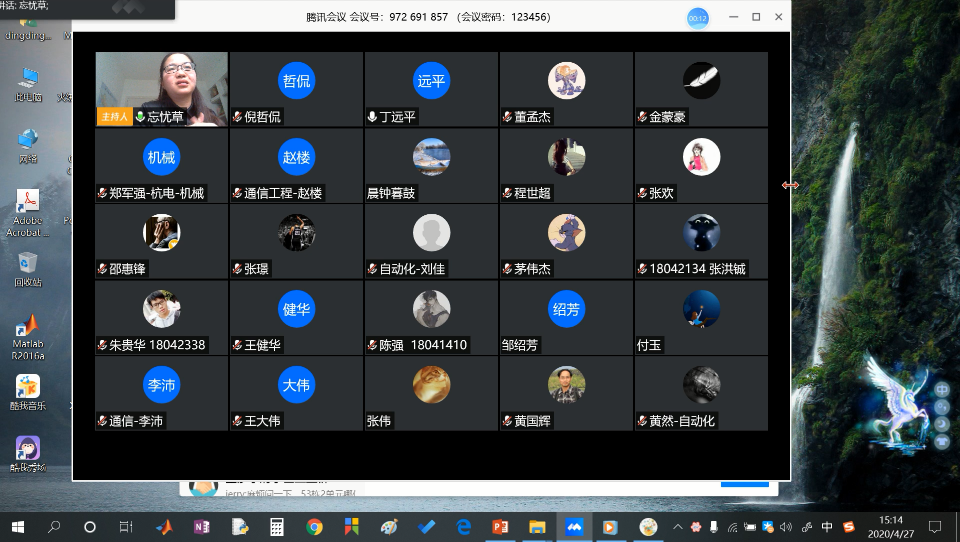The width and height of the screenshot is (960, 542).
Task: Select 邵惠锋's avatar photo
Action: click(162, 233)
